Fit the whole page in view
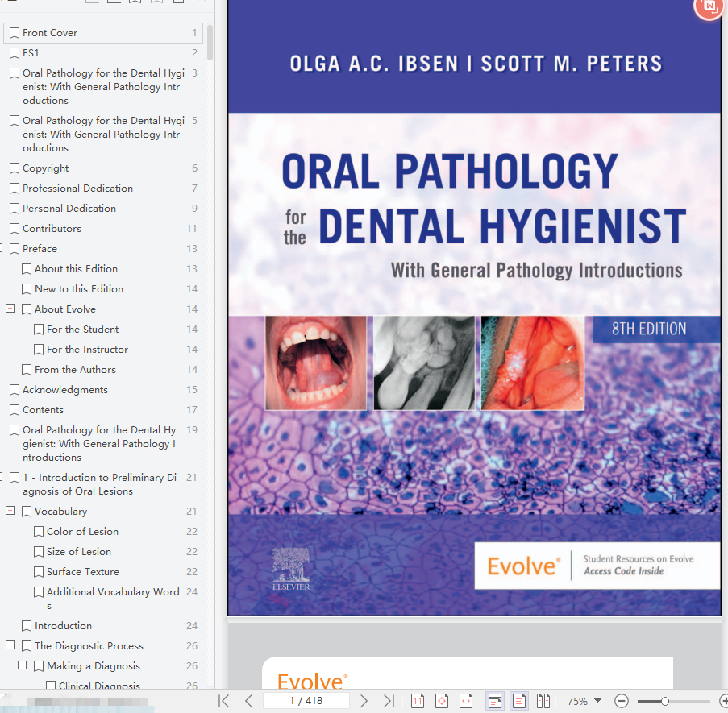728x713 pixels. pyautogui.click(x=442, y=701)
